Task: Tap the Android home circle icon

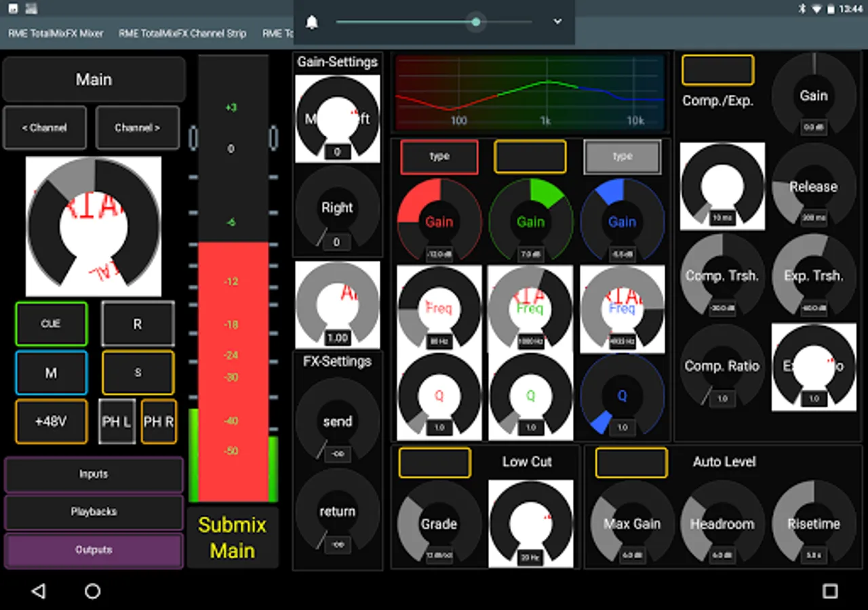Action: click(x=93, y=591)
